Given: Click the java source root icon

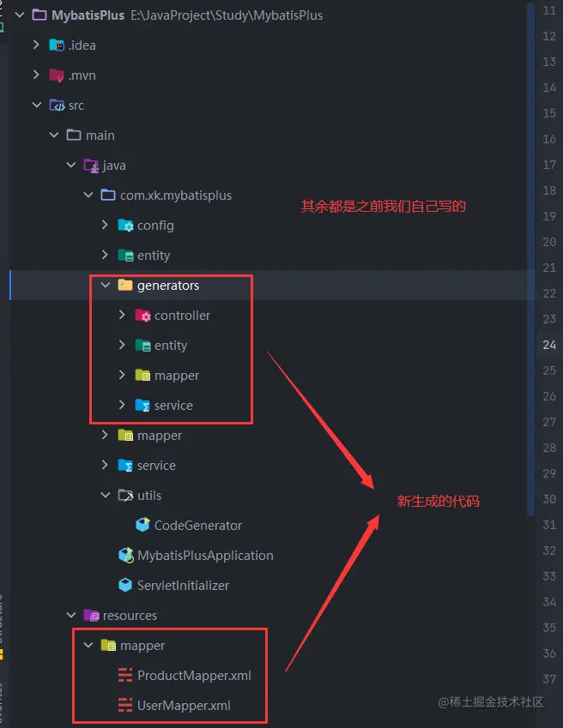Looking at the screenshot, I should click(x=91, y=165).
